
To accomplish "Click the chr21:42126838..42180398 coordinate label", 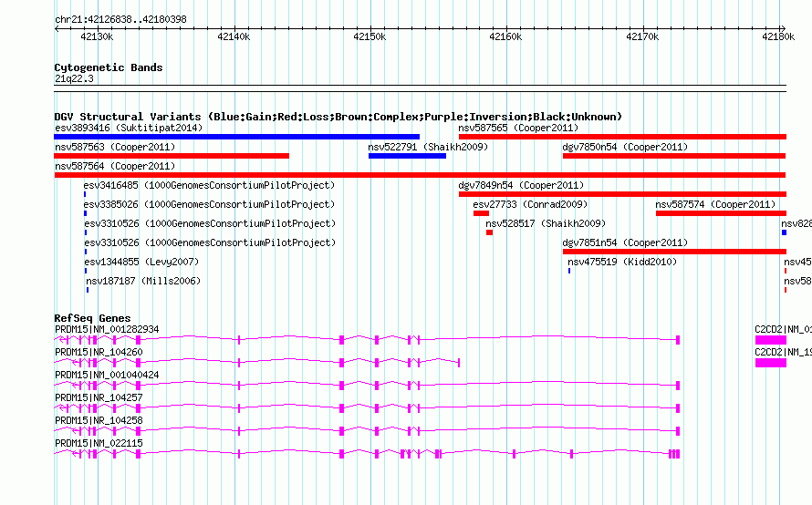I will point(120,20).
